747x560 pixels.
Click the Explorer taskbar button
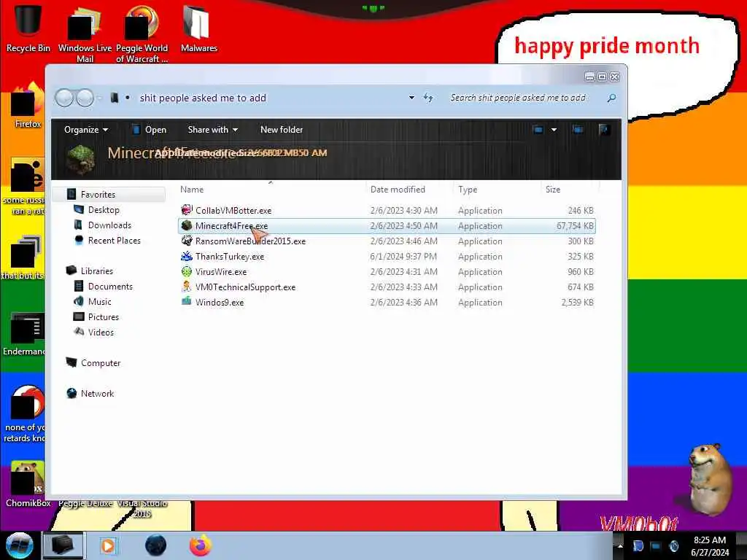pyautogui.click(x=63, y=545)
